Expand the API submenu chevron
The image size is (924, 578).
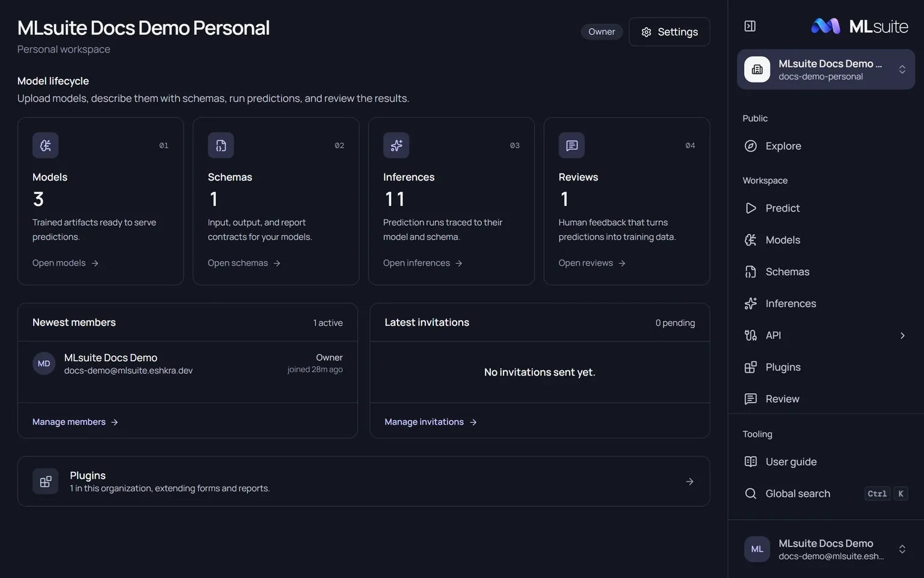[902, 335]
